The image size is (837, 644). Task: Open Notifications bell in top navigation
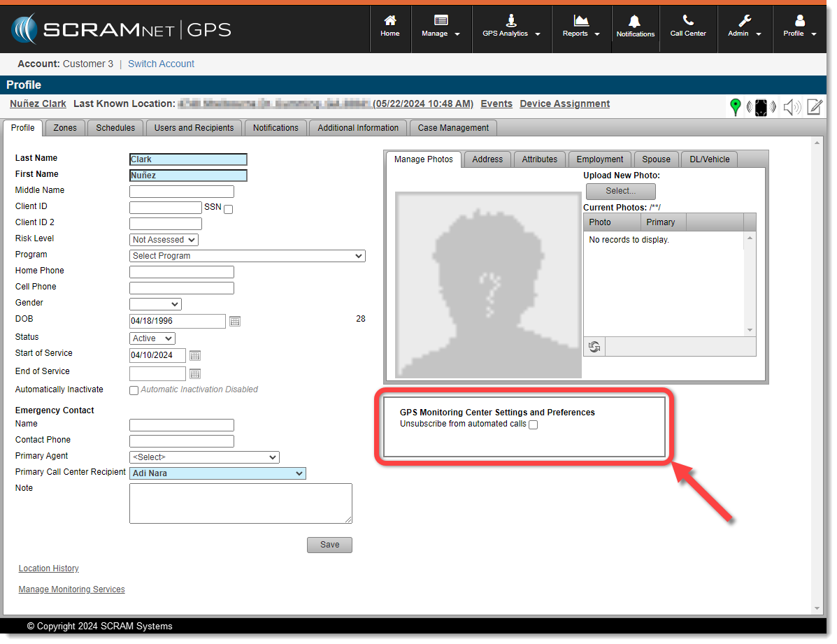point(635,27)
